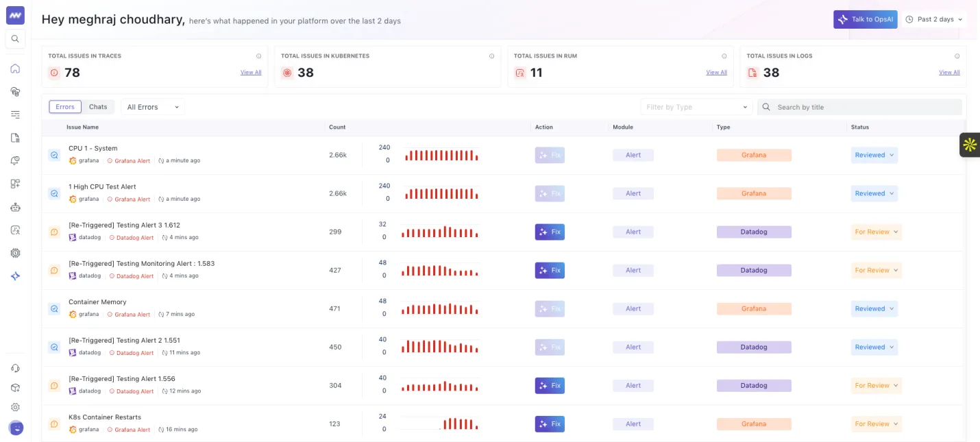Open the Testing Alert 2 1.551 title
The height and width of the screenshot is (442, 980).
click(124, 341)
